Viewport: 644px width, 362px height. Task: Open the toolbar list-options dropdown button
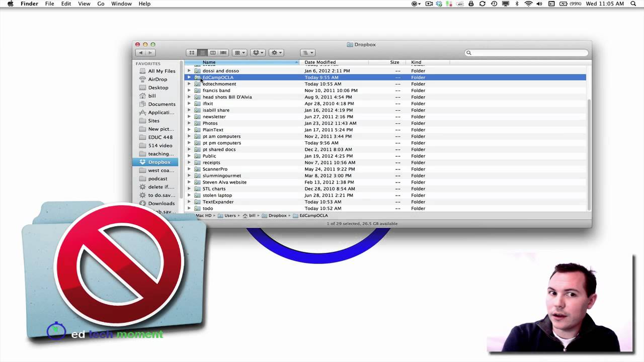(x=307, y=53)
